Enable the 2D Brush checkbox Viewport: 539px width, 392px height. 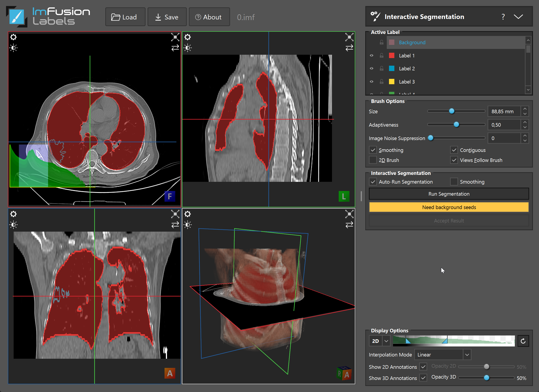pyautogui.click(x=373, y=160)
